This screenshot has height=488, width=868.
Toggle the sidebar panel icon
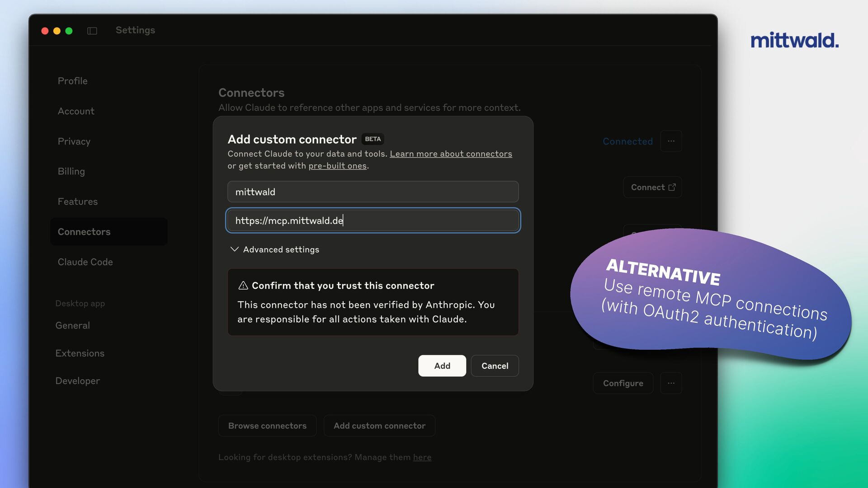pyautogui.click(x=92, y=31)
